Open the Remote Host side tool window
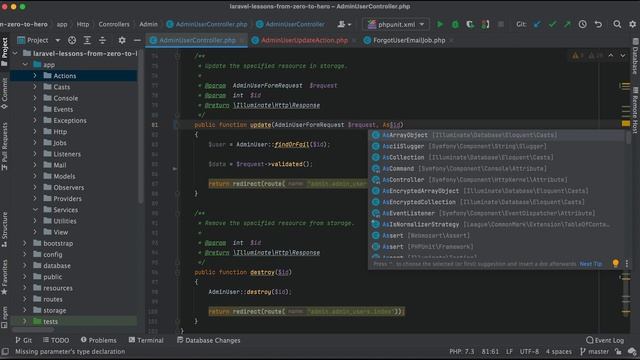Screen dimensions: 640x360 (635, 110)
